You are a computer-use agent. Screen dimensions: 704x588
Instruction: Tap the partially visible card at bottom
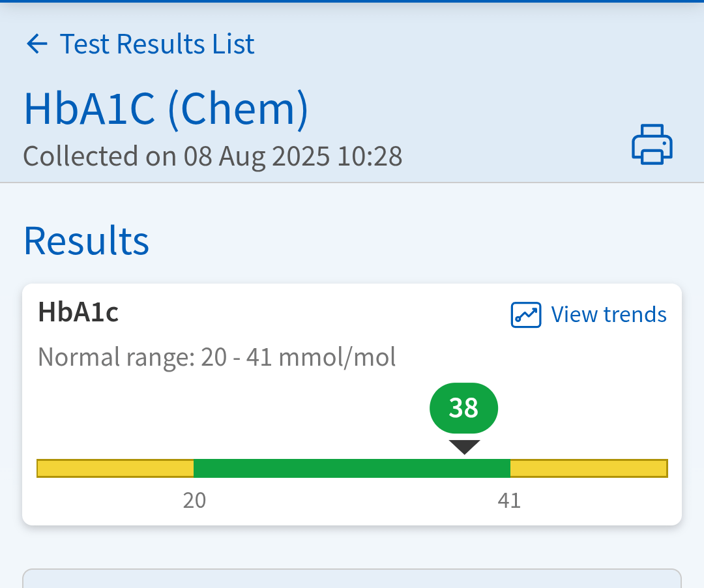(x=352, y=579)
